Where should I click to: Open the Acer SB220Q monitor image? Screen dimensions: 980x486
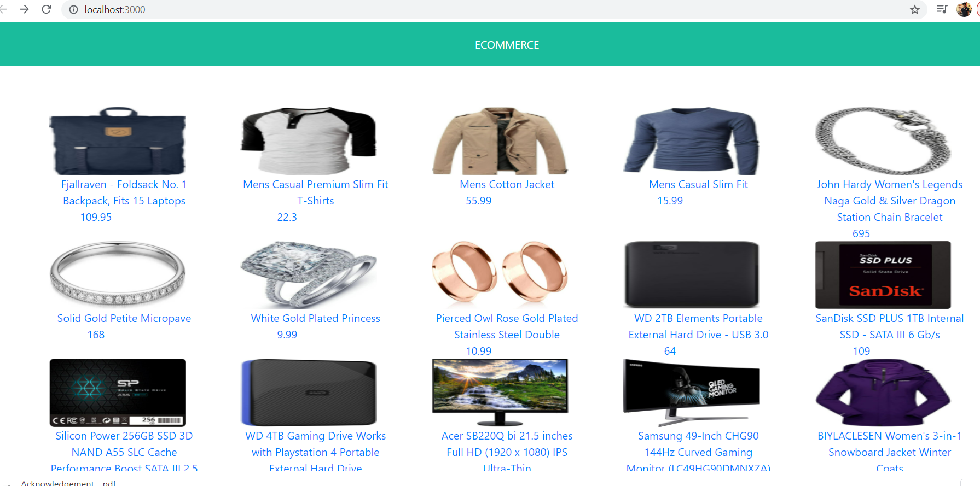500,393
